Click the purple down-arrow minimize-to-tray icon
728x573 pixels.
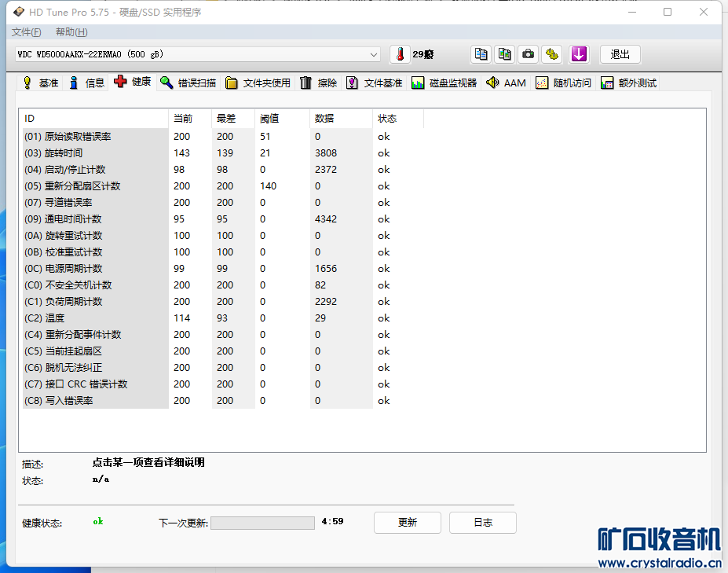[579, 54]
